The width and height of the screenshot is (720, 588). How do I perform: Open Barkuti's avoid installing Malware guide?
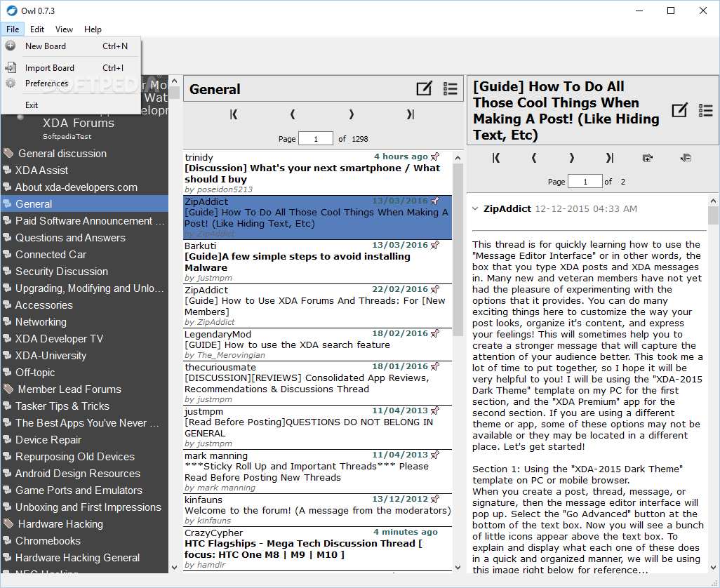coord(318,262)
